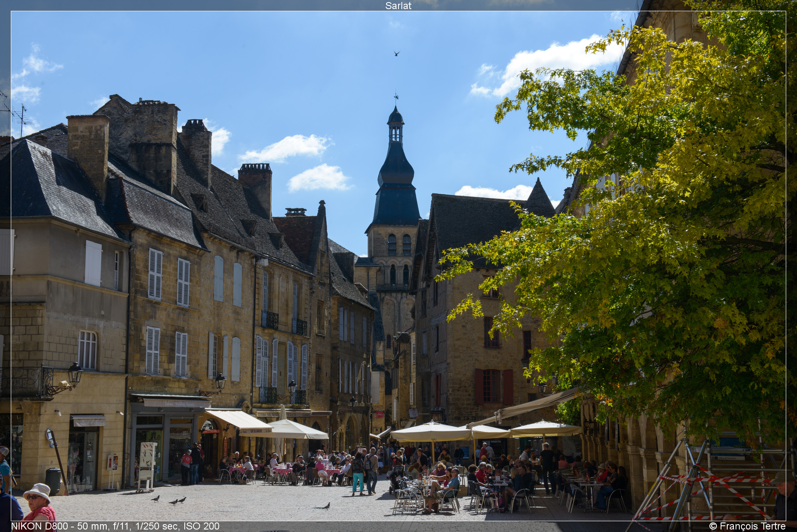797x532 pixels.
Task: Click the '© François Tertre' copyright text
Action: [747, 526]
